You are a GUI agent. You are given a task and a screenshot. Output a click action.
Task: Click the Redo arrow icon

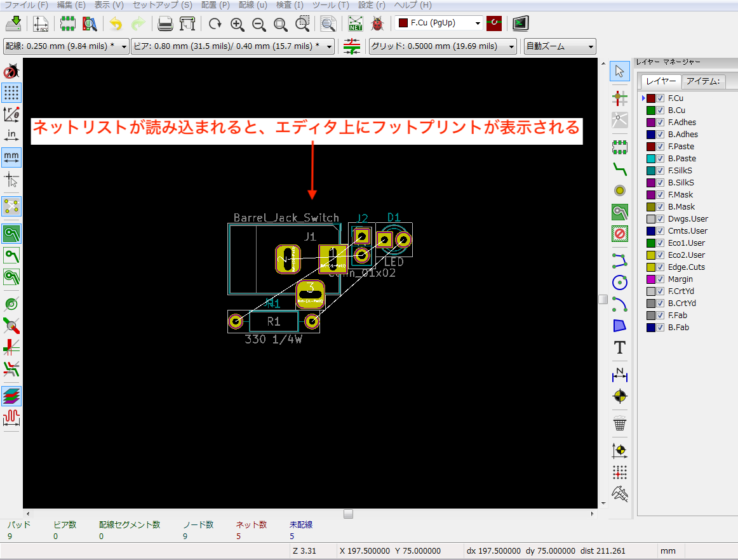tap(138, 23)
